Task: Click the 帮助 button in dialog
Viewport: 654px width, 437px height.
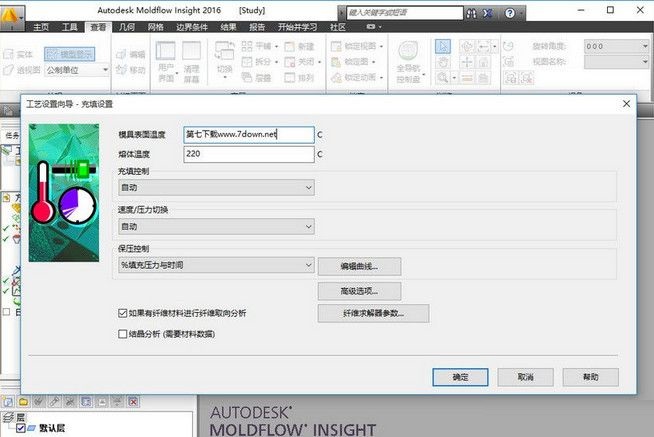Action: (590, 377)
